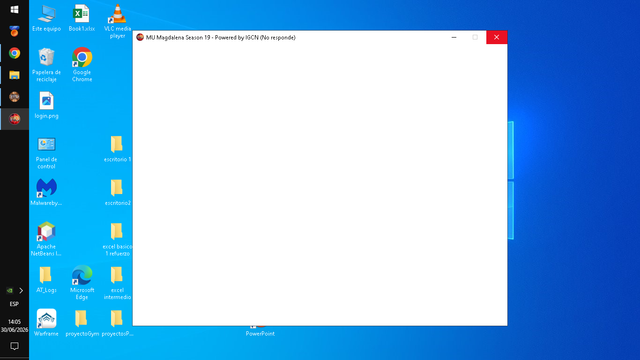Select the VLC media player shortcut
This screenshot has height=360, width=640.
pyautogui.click(x=117, y=21)
